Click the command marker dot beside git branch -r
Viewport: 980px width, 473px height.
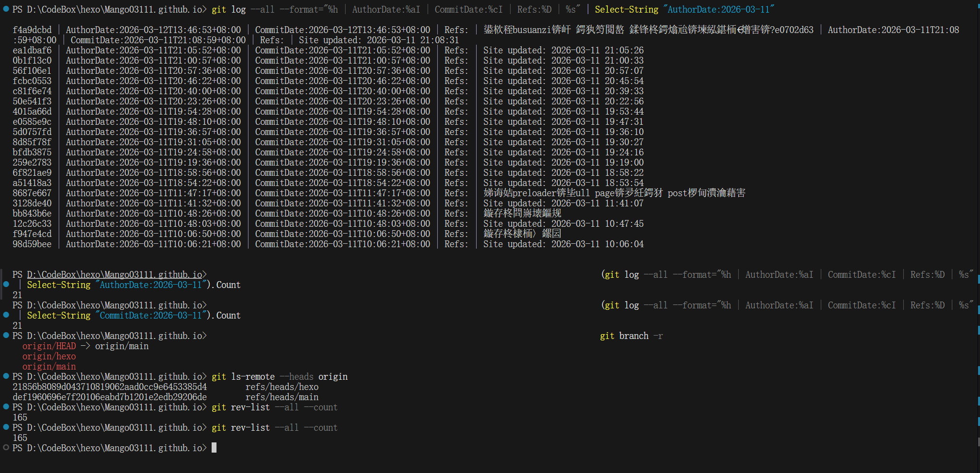pos(6,336)
